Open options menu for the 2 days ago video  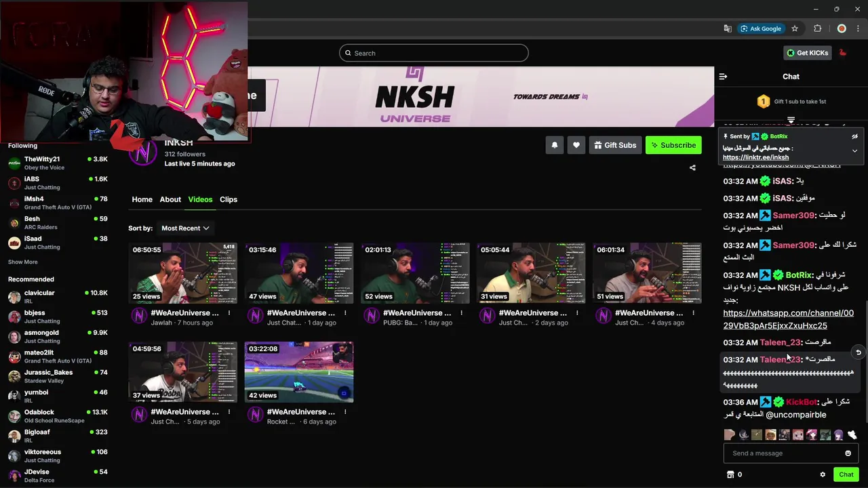click(577, 312)
